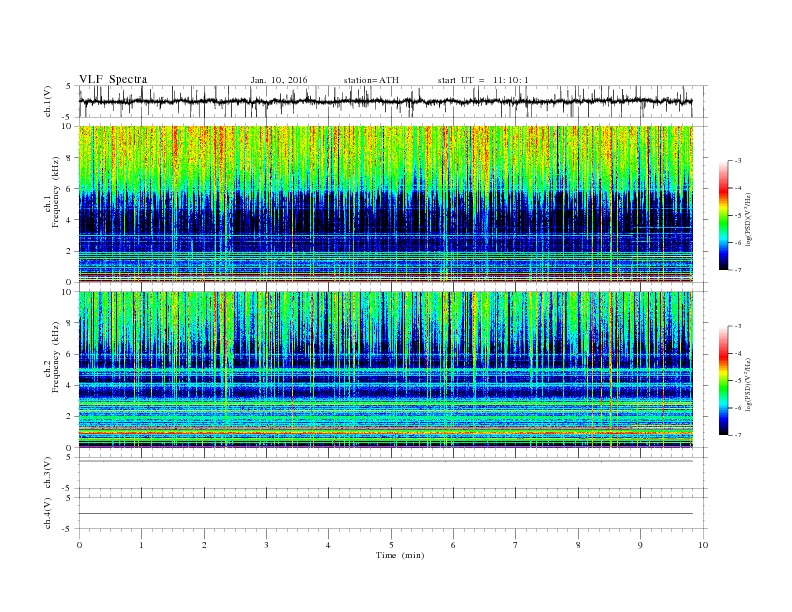
Task: Click the ch.1 'Frequency (kHz)' axis label
Action: pos(56,192)
